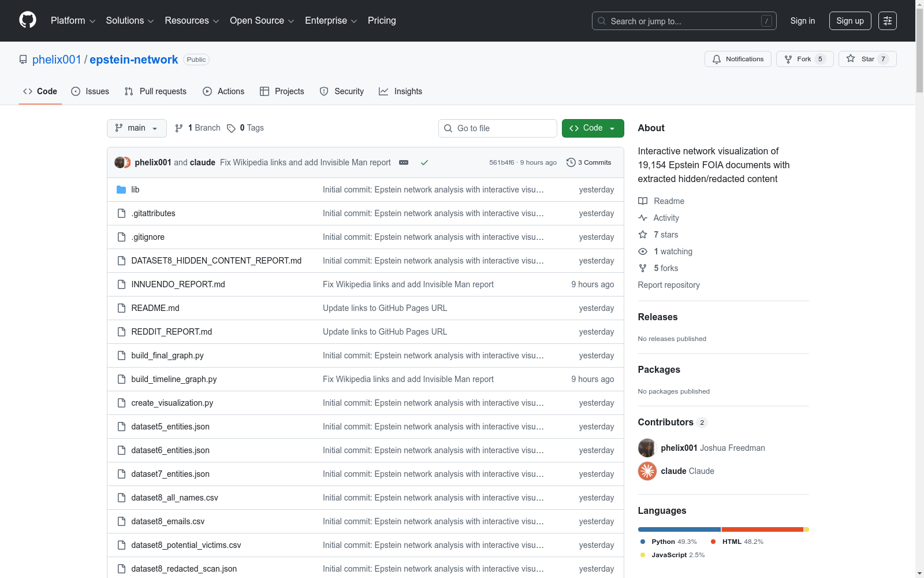Click the open command palette icon button

click(888, 21)
